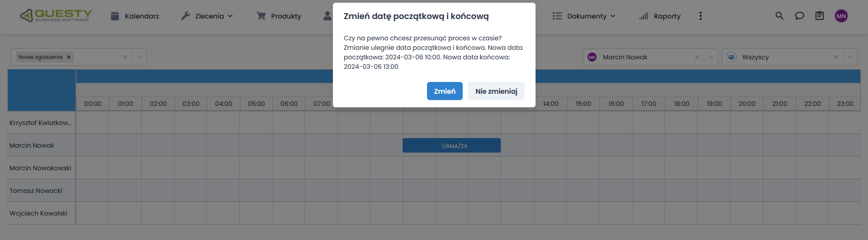
Task: Go to Produkty menu item
Action: [x=279, y=16]
